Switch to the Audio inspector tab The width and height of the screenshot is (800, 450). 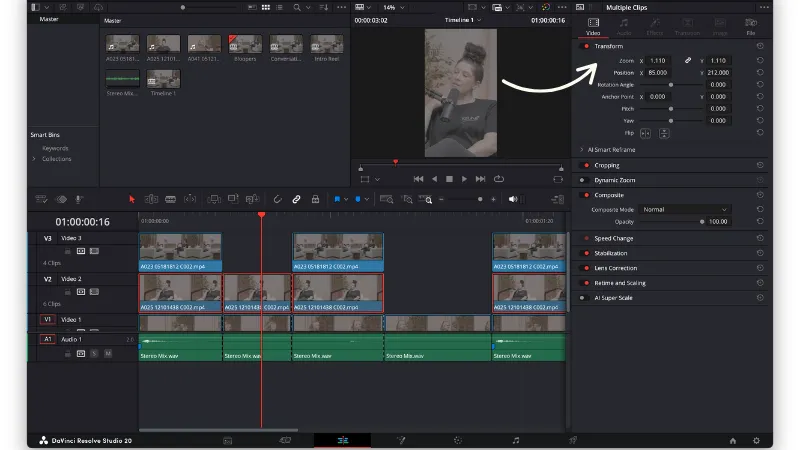[624, 27]
